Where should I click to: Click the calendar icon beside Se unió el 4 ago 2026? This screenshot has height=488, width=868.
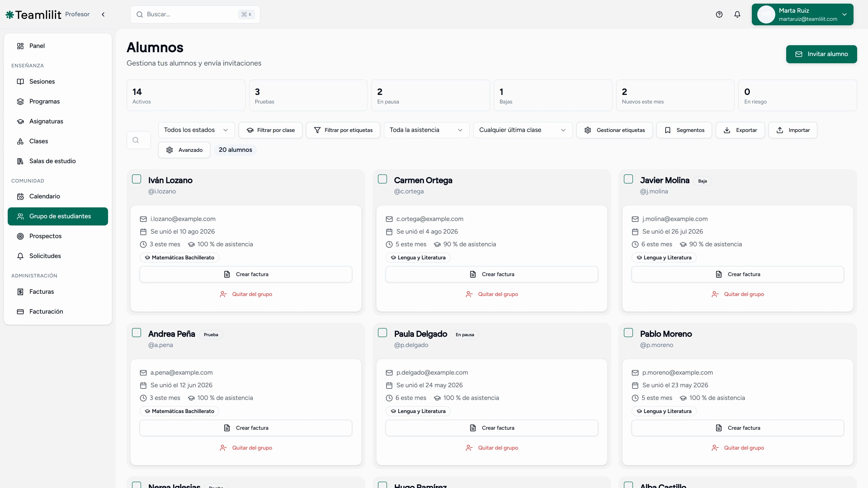[x=389, y=232]
